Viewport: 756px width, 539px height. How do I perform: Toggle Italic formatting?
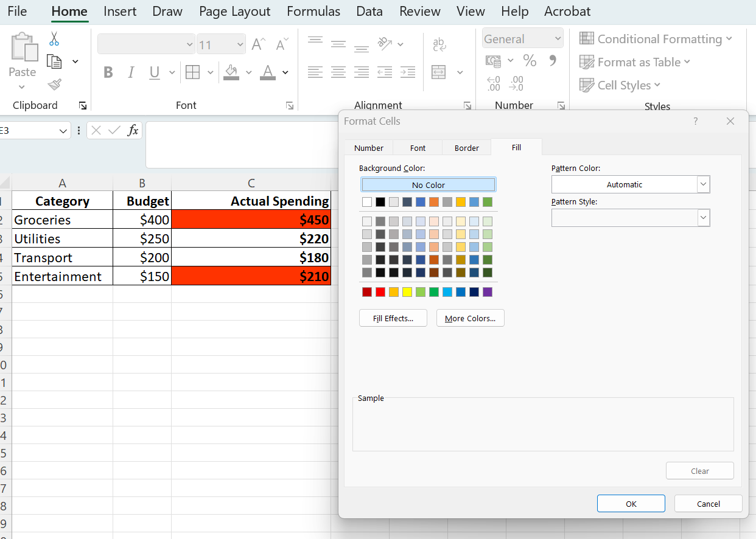coord(131,73)
